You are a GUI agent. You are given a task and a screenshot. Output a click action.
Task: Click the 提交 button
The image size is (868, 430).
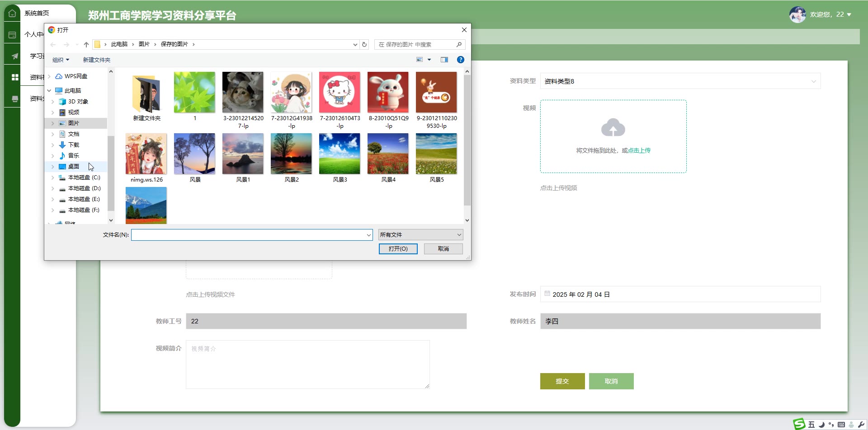(562, 381)
